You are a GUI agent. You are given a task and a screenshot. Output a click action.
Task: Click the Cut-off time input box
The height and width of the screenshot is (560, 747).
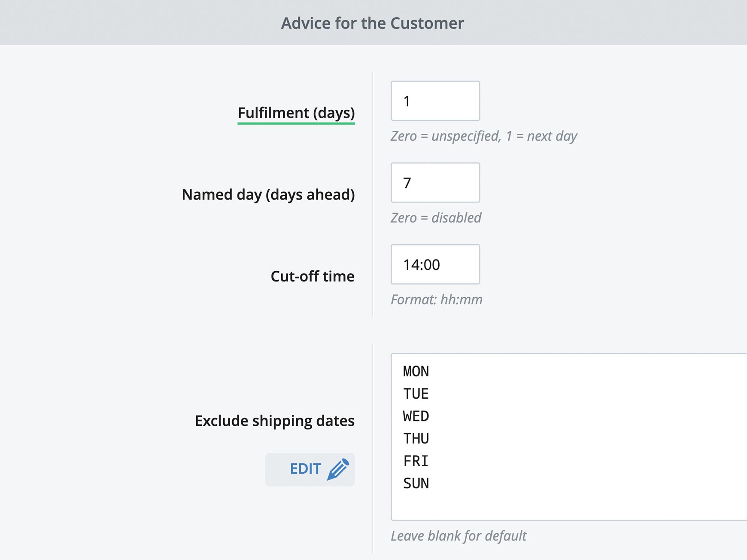tap(435, 264)
